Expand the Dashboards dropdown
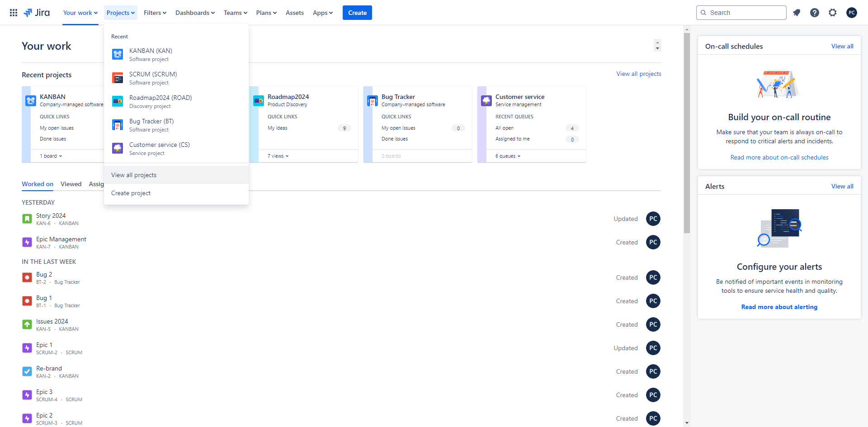868x427 pixels. point(195,13)
